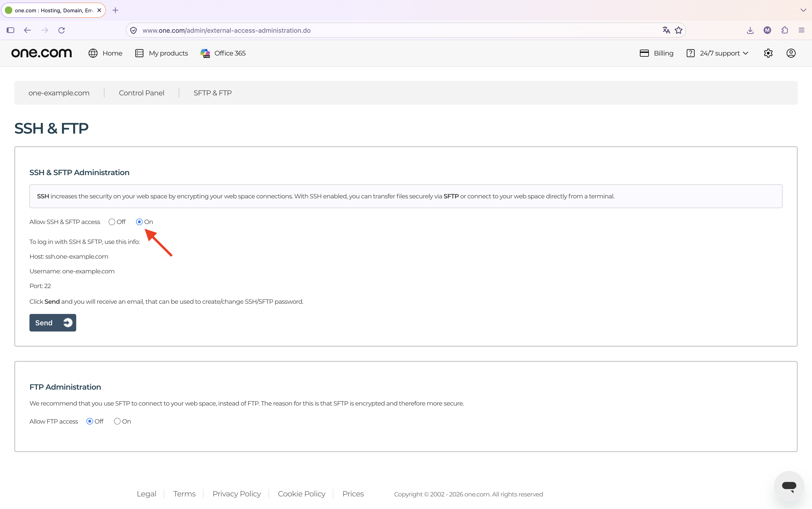Select Off for FTP access
The height and width of the screenshot is (509, 812).
pyautogui.click(x=90, y=421)
